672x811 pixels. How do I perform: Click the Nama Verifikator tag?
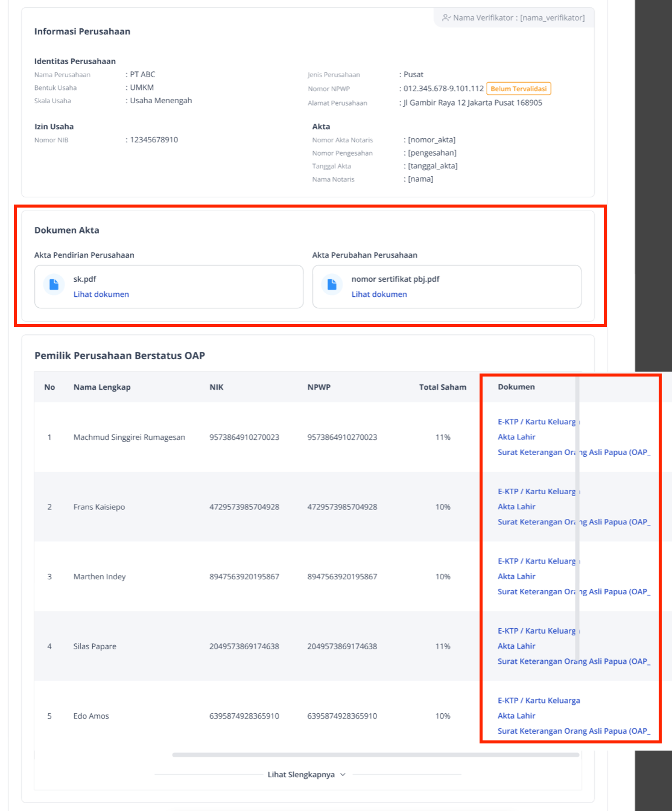coord(513,17)
